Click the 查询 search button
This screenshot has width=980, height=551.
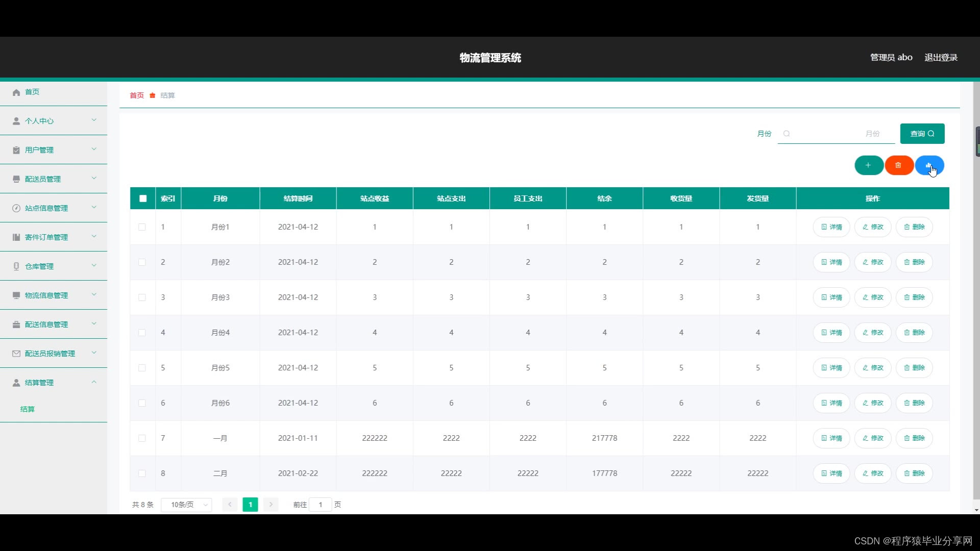pyautogui.click(x=922, y=134)
